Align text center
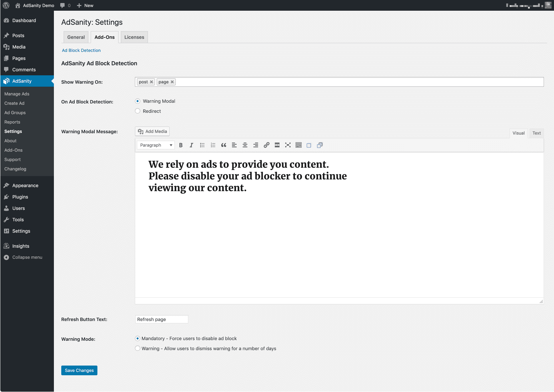Image resolution: width=554 pixels, height=392 pixels. pyautogui.click(x=245, y=145)
